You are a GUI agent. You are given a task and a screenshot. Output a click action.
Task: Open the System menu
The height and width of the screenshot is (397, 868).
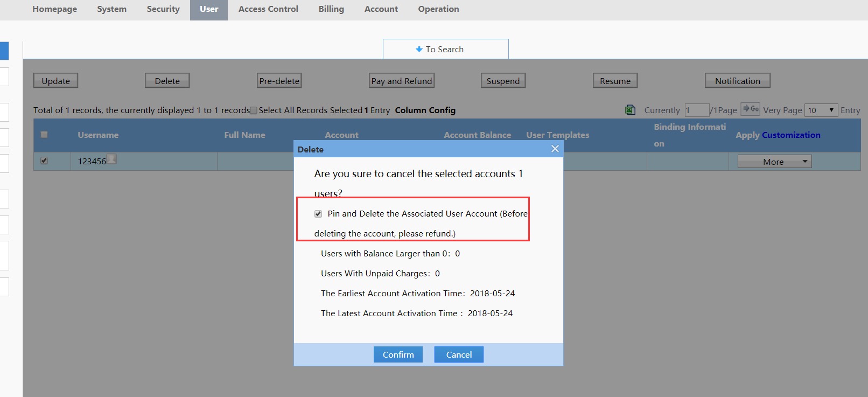112,9
